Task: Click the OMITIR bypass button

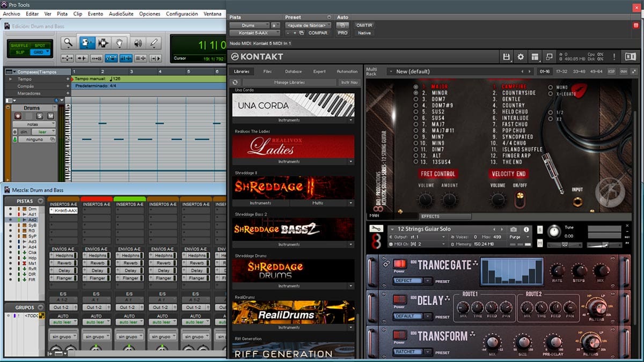Action: (x=364, y=25)
